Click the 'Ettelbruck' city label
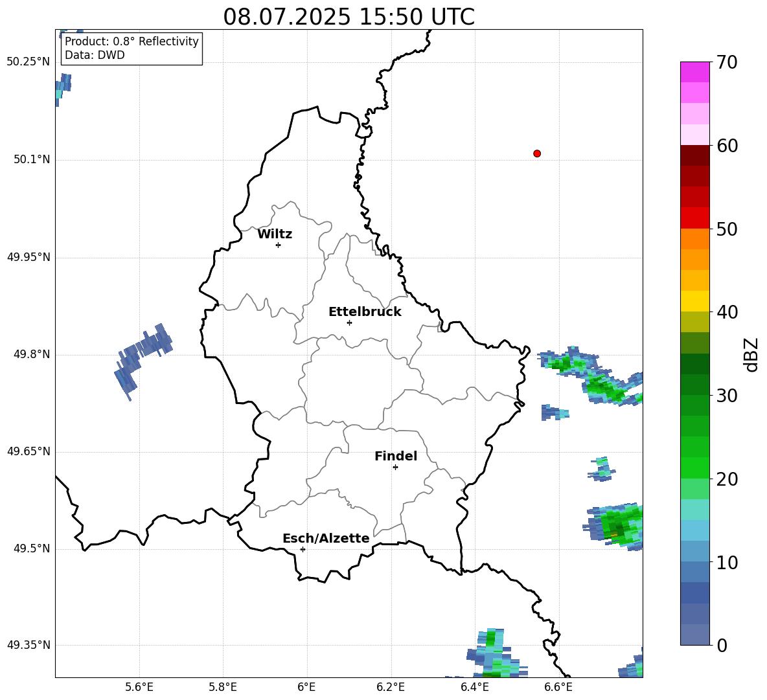767x700 pixels. [x=365, y=312]
